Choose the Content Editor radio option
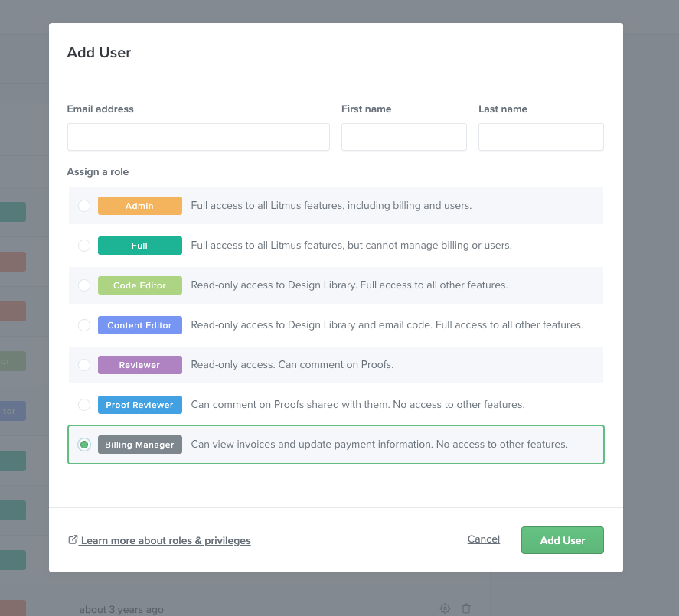 pyautogui.click(x=84, y=325)
